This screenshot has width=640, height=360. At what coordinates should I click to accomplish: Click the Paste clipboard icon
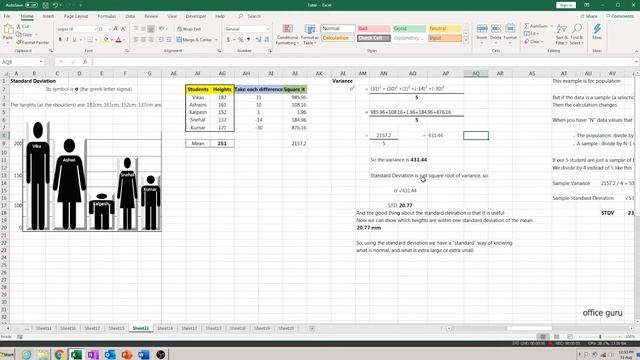[x=8, y=29]
